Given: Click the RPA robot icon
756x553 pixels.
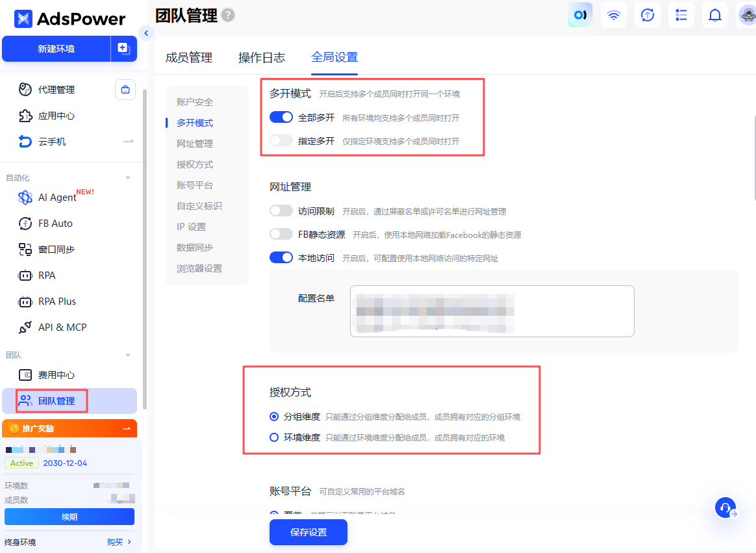Looking at the screenshot, I should tap(25, 276).
